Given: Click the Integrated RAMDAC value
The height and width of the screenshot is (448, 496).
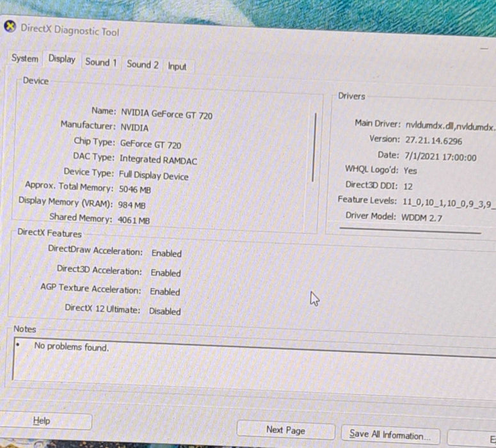Looking at the screenshot, I should [158, 160].
